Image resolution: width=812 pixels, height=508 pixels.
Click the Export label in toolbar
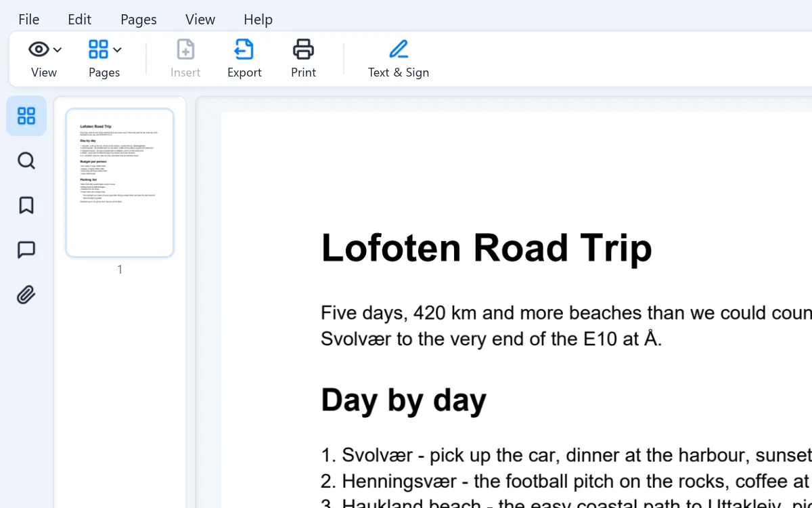click(x=244, y=72)
